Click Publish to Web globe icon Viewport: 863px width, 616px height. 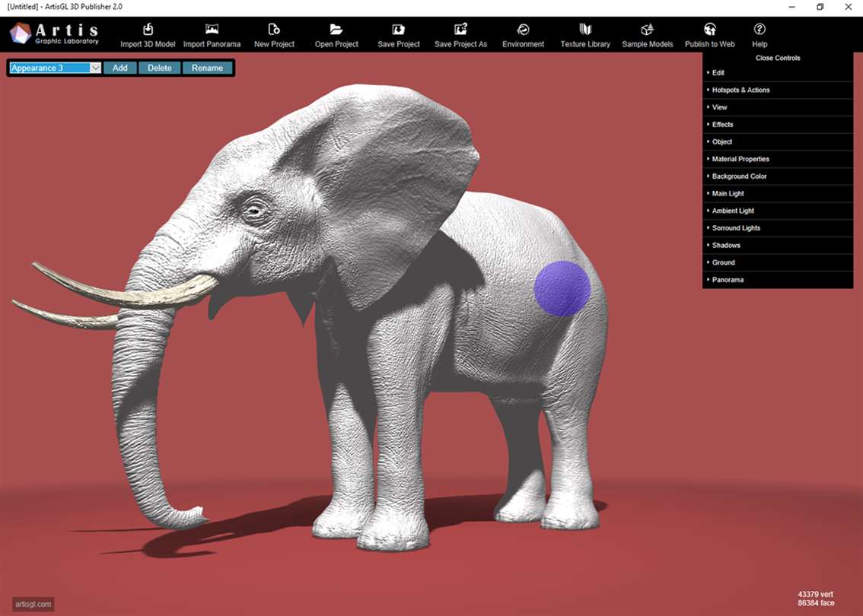pos(710,29)
